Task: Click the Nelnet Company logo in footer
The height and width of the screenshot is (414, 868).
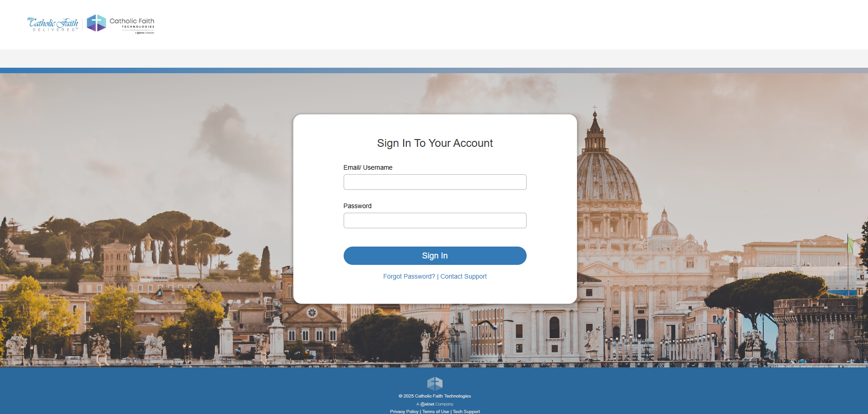Action: click(x=435, y=404)
